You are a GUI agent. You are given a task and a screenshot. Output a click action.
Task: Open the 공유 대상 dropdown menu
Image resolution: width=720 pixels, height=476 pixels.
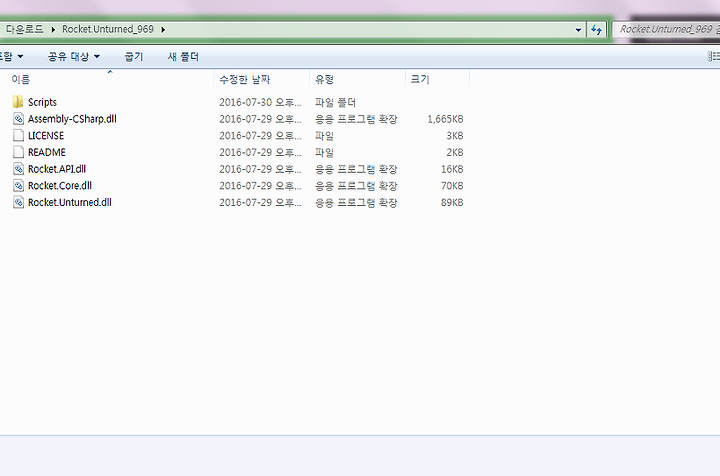point(73,56)
